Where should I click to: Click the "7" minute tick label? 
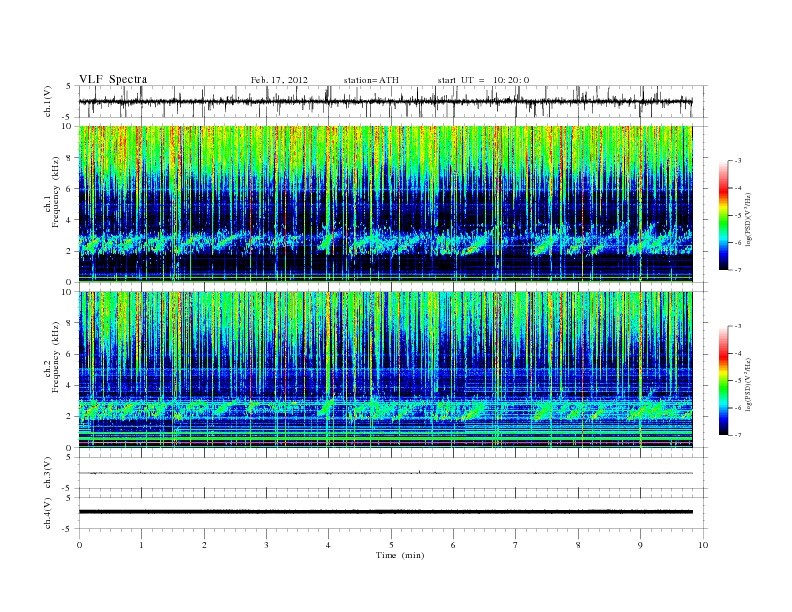[x=515, y=545]
